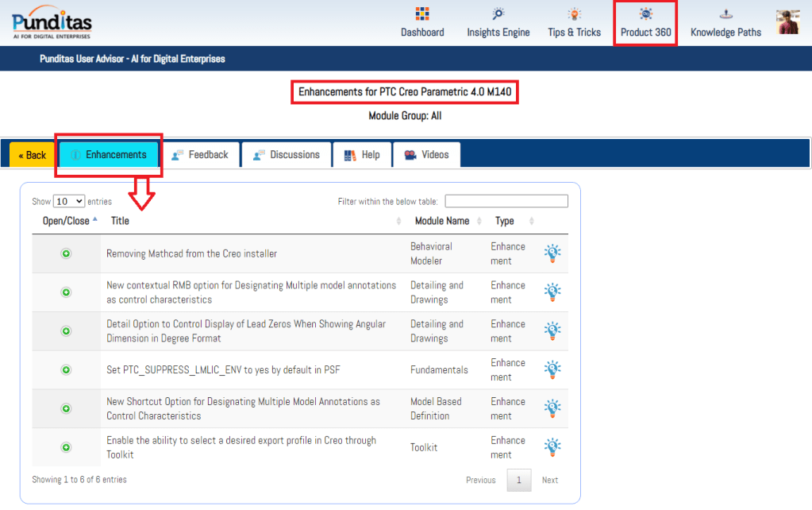Expand the Detail Option Lead Zeros row
Viewport: 812px width, 510px height.
[67, 331]
